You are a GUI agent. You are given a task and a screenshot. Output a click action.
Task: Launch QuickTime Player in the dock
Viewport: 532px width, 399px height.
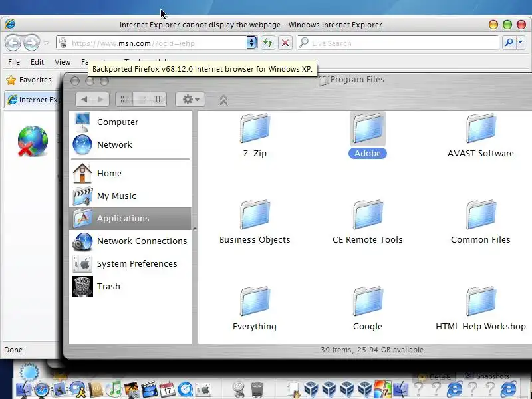point(186,390)
